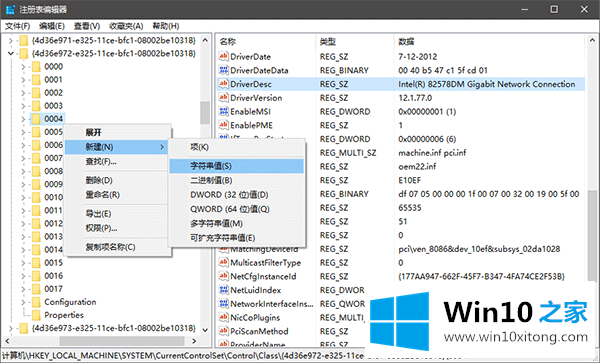Viewport: 600px width, 363px height.
Task: Choose 导出(E) in the context menu
Action: click(x=117, y=214)
